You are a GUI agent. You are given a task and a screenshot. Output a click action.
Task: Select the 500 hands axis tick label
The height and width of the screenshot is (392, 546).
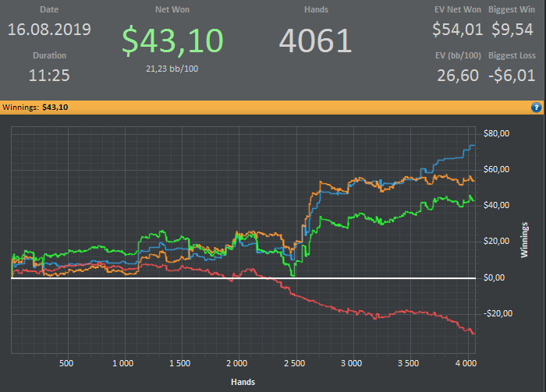pyautogui.click(x=66, y=363)
